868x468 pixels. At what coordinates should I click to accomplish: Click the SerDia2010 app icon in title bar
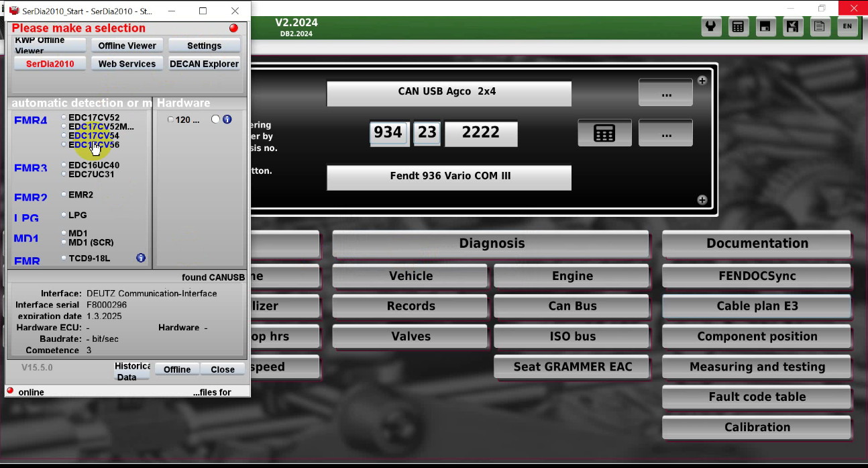pyautogui.click(x=13, y=11)
